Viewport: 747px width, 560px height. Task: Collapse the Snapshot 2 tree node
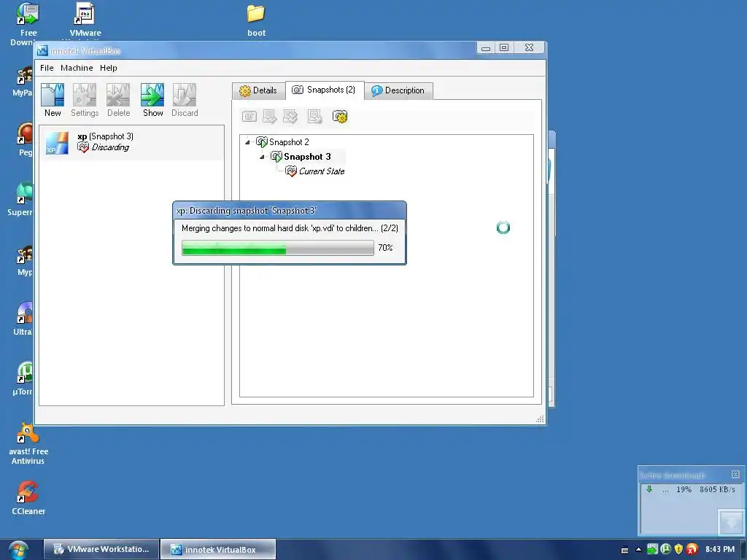point(247,142)
